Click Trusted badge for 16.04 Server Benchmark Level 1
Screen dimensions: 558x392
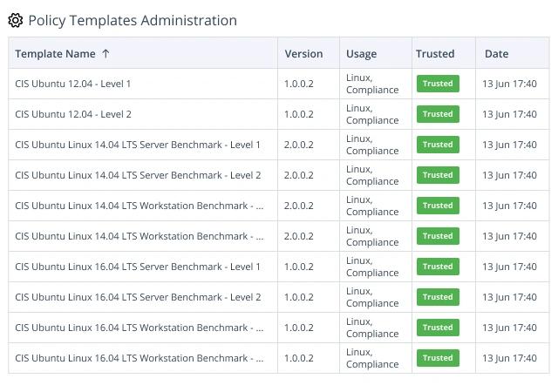438,267
